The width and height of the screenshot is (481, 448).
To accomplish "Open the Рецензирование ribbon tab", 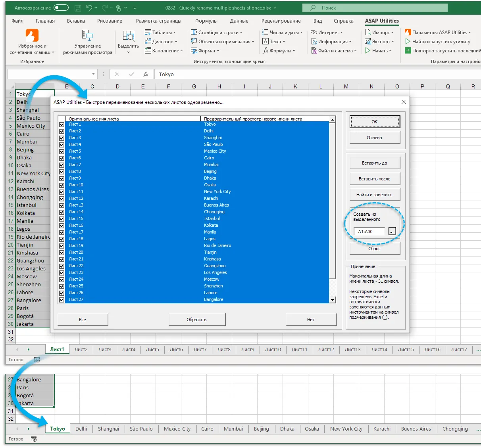I will click(281, 21).
